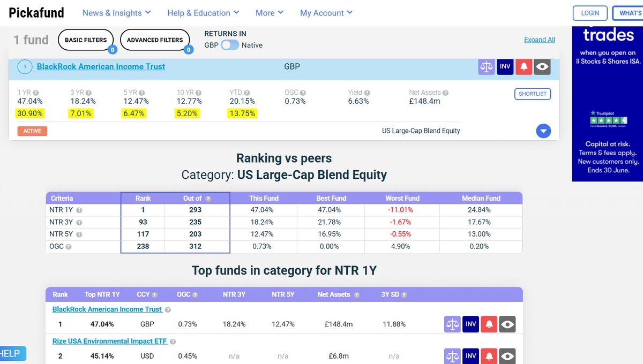Image resolution: width=643 pixels, height=364 pixels.
Task: Click help icon next to Yield label
Action: [368, 93]
